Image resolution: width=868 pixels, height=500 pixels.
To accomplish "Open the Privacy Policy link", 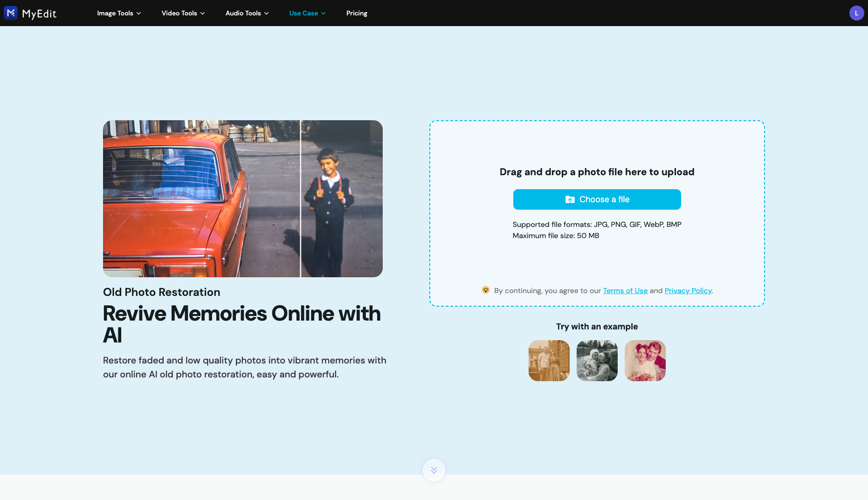I will (688, 290).
